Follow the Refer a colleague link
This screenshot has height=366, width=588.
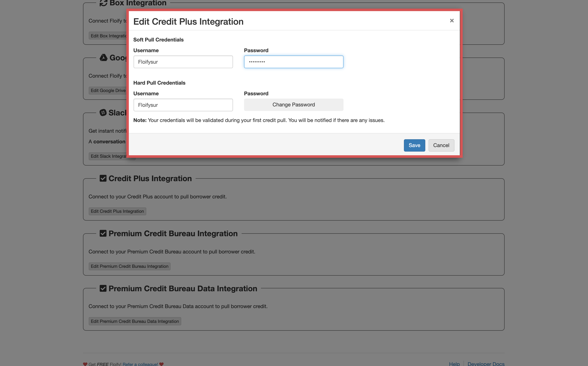coord(140,364)
